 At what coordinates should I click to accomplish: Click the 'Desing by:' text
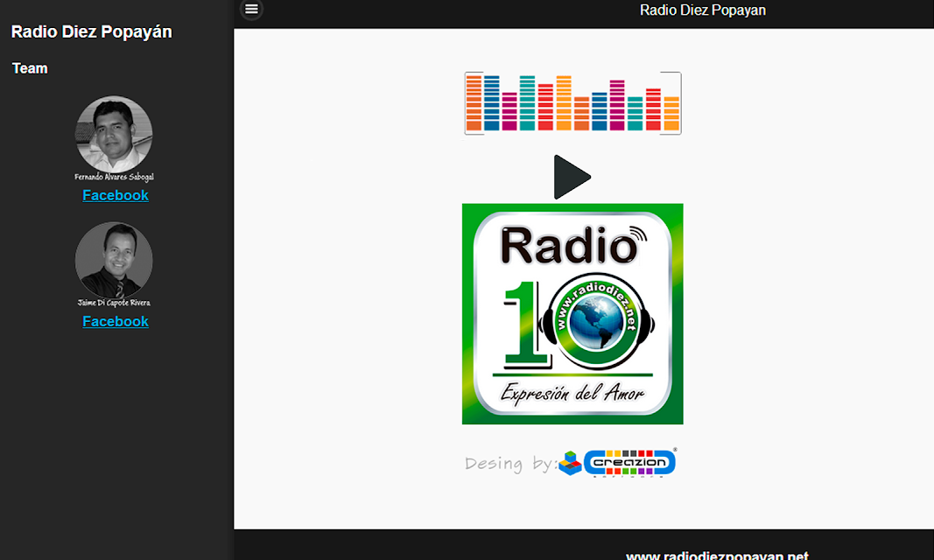click(x=509, y=463)
